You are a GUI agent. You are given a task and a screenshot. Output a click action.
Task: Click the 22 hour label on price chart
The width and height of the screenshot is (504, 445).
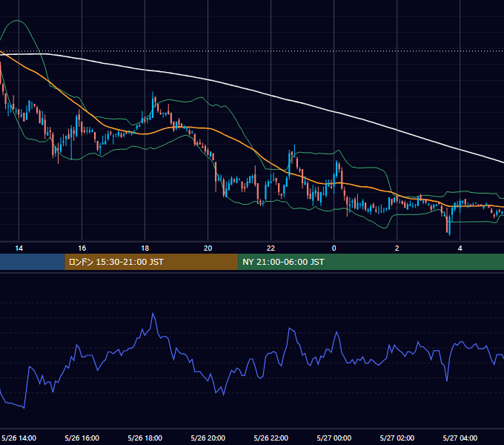271,248
